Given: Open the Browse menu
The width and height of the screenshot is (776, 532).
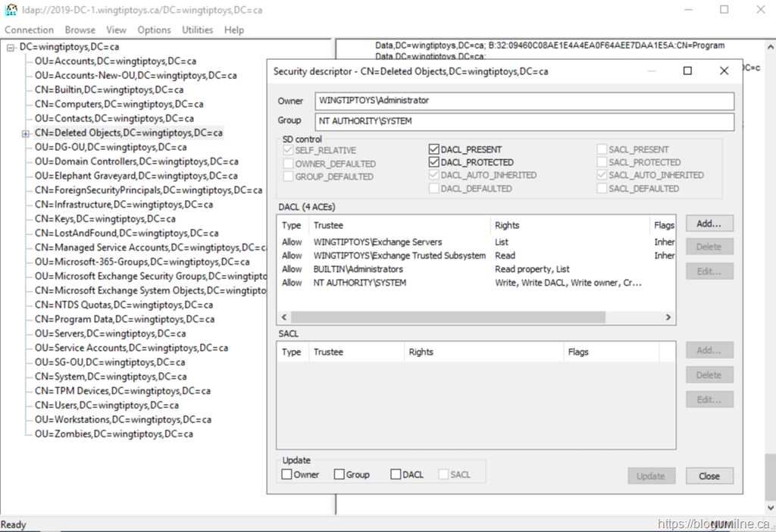Looking at the screenshot, I should click(x=80, y=30).
